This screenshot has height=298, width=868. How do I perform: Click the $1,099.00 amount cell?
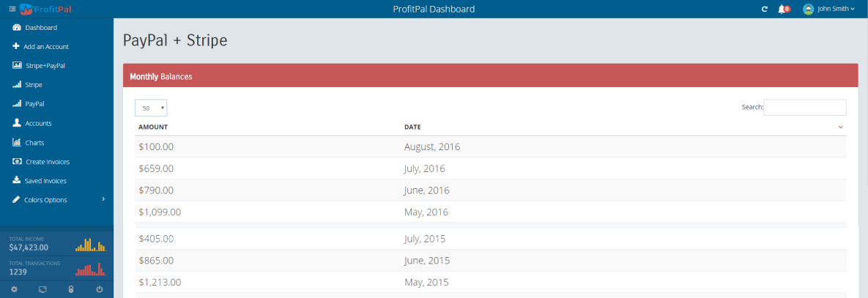tap(160, 212)
